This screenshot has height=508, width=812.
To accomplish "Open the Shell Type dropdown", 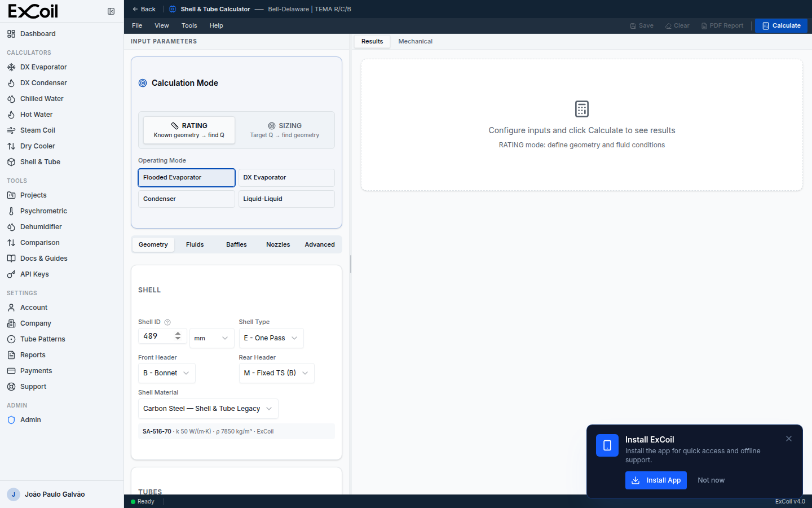I will pos(271,338).
